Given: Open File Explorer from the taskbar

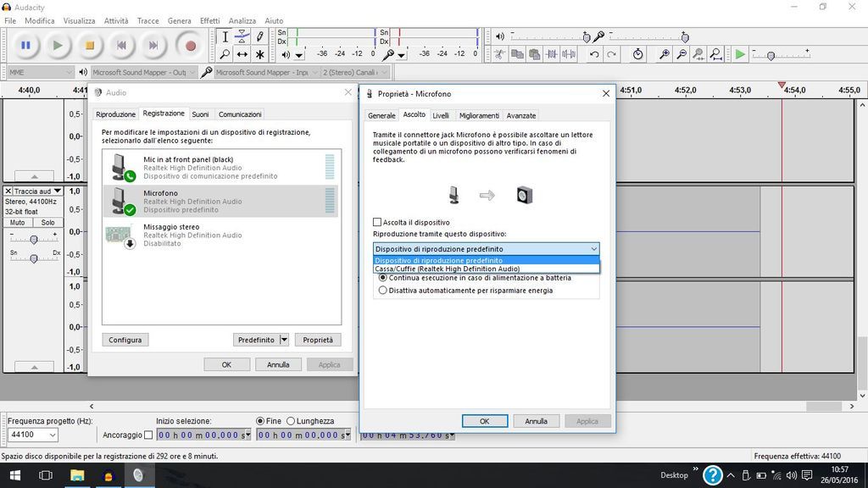Looking at the screenshot, I should 76,475.
